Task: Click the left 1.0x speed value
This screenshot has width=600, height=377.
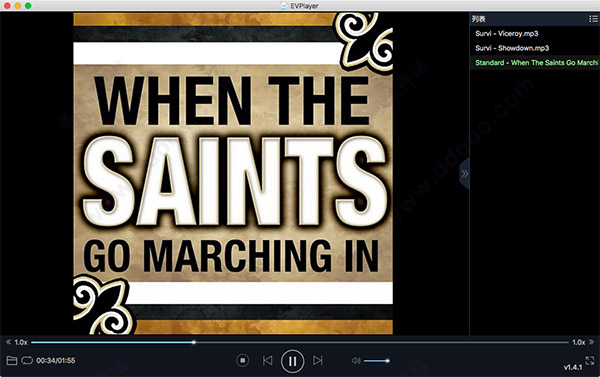Action: 21,342
